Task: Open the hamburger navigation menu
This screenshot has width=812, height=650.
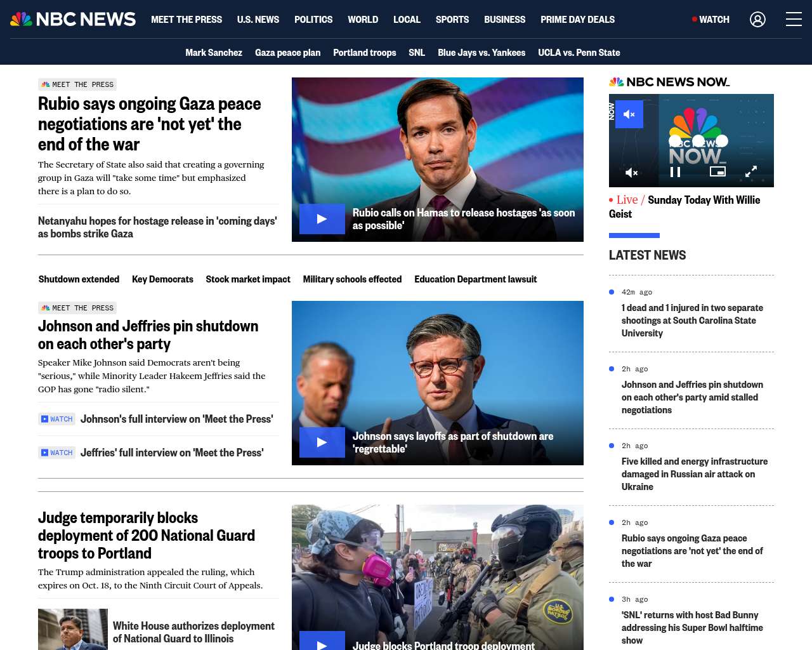Action: coord(794,19)
